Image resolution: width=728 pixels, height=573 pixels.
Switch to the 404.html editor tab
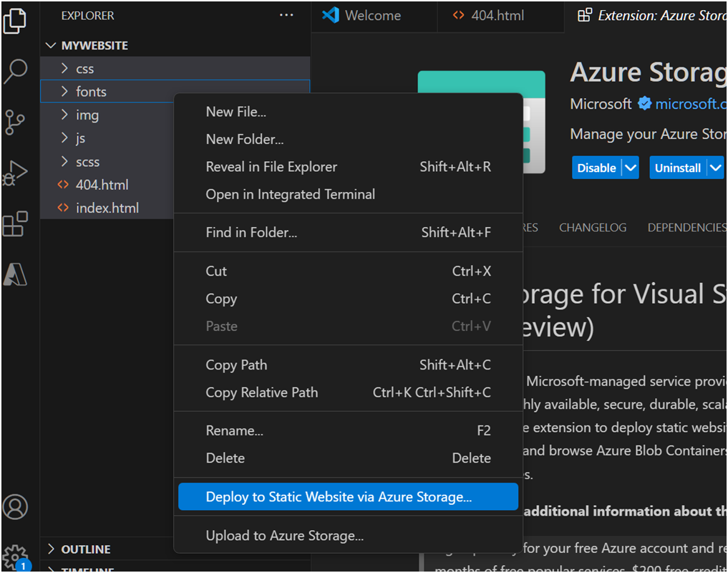point(500,16)
